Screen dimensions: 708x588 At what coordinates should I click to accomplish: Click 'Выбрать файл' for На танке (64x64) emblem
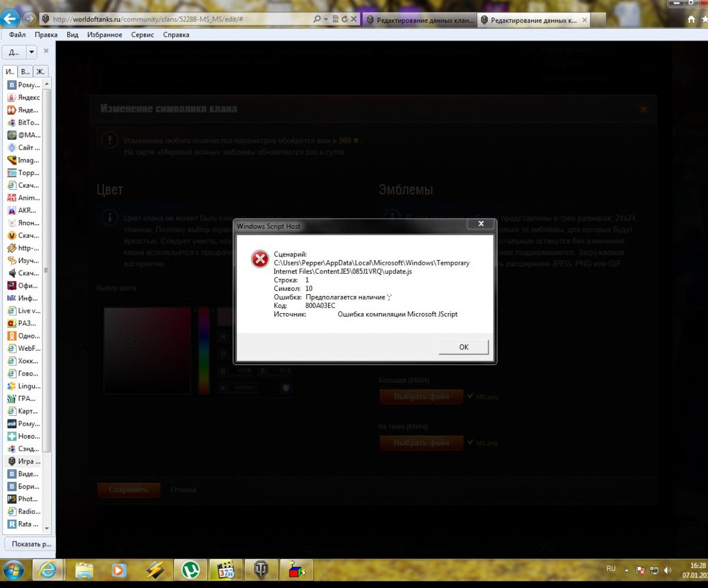pos(421,442)
